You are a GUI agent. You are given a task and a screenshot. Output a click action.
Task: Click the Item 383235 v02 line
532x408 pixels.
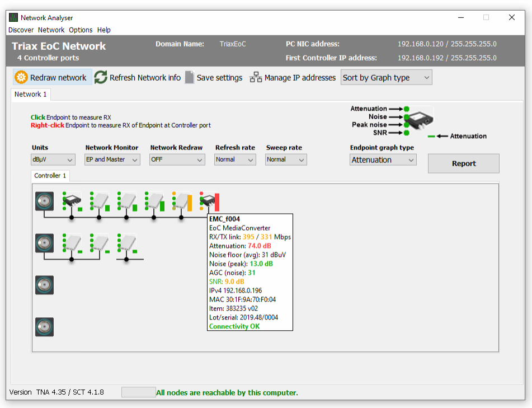tap(233, 308)
